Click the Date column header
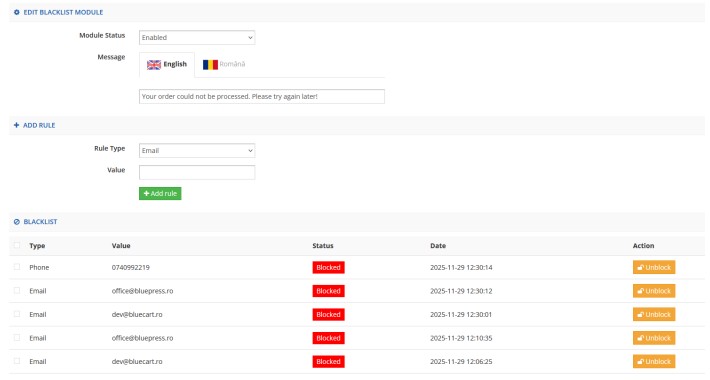Image resolution: width=710 pixels, height=380 pixels. click(x=438, y=245)
